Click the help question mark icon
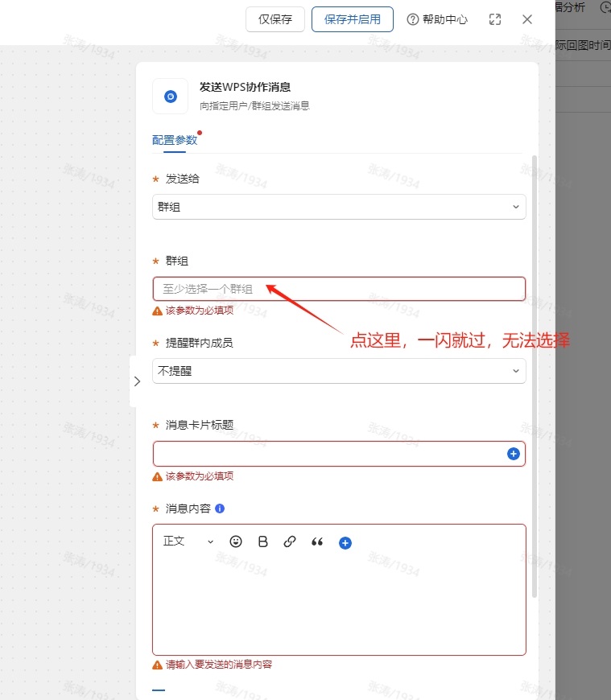 tap(413, 19)
